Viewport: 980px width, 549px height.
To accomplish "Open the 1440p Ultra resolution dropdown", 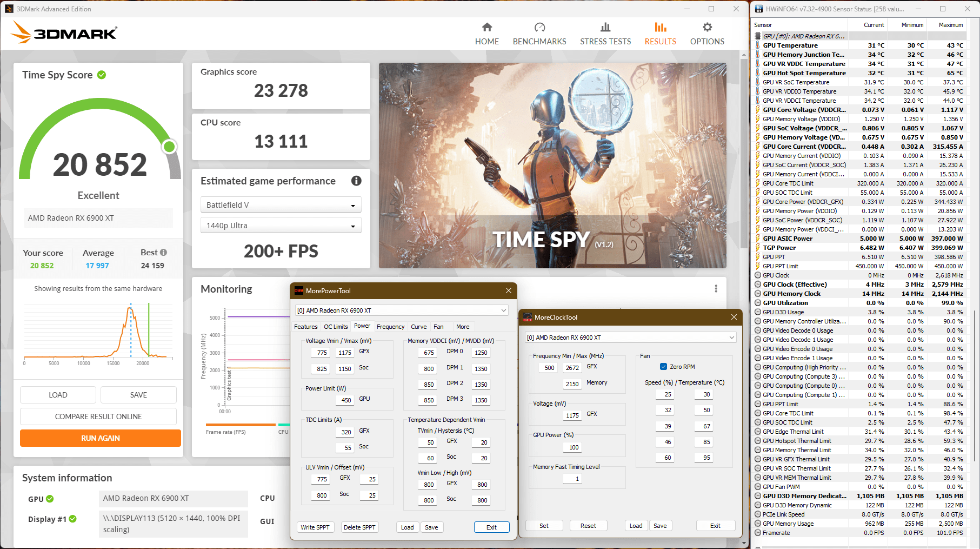I will [281, 226].
